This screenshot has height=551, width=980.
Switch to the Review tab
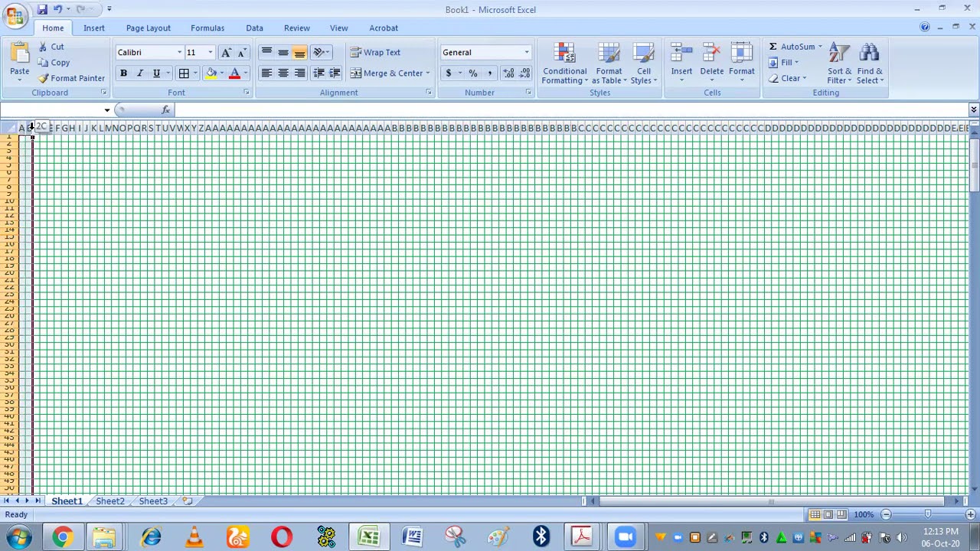pos(297,28)
